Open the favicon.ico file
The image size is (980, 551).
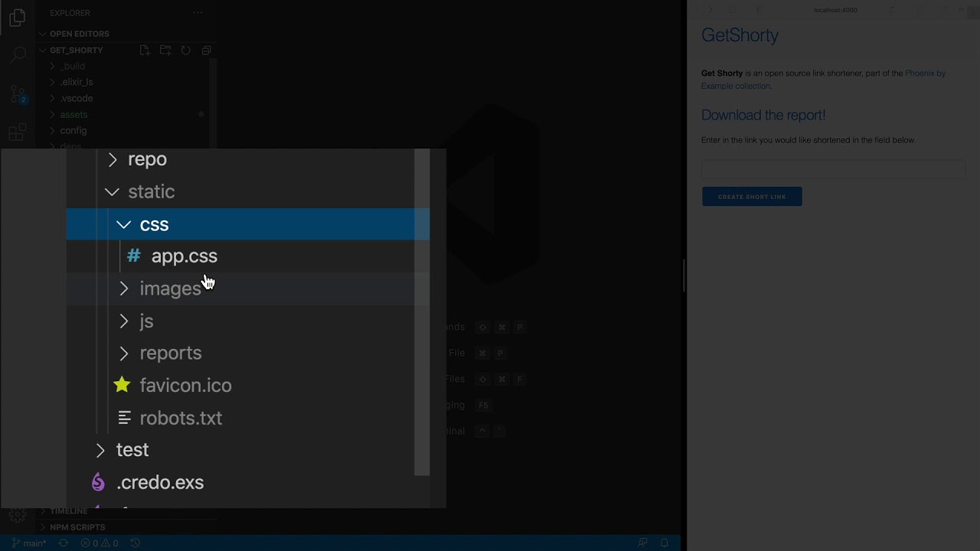(x=185, y=386)
